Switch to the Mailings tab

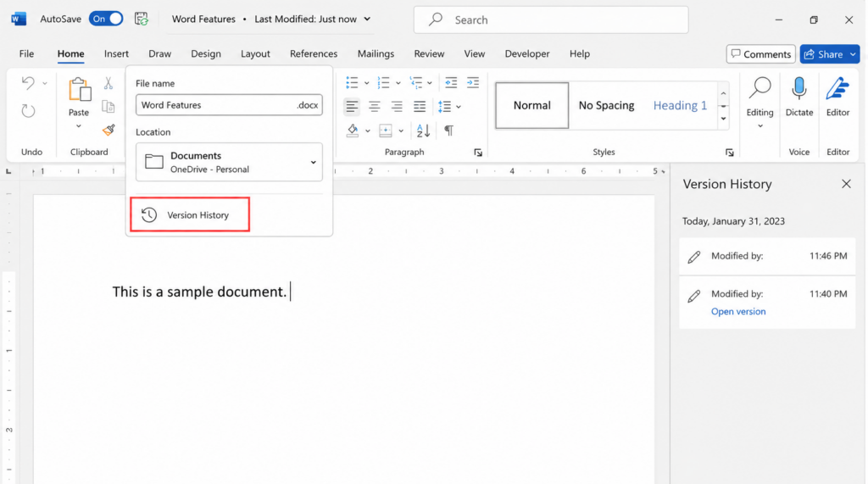click(376, 53)
